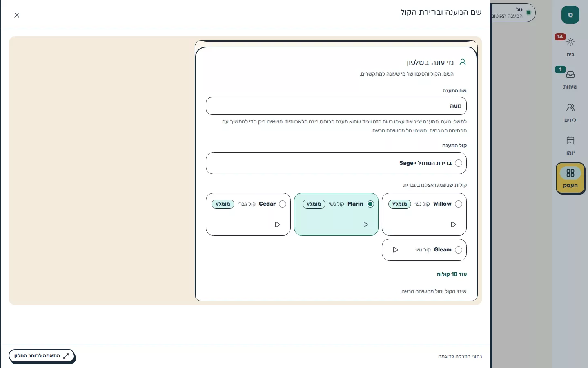Open the לידים leads sidebar tab
Viewport: 588px width, 368px height.
point(570,112)
